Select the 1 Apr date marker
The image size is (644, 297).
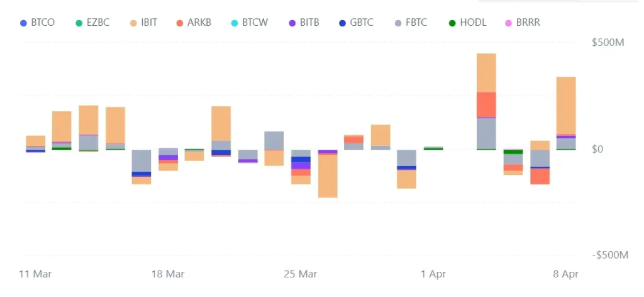[x=433, y=274]
